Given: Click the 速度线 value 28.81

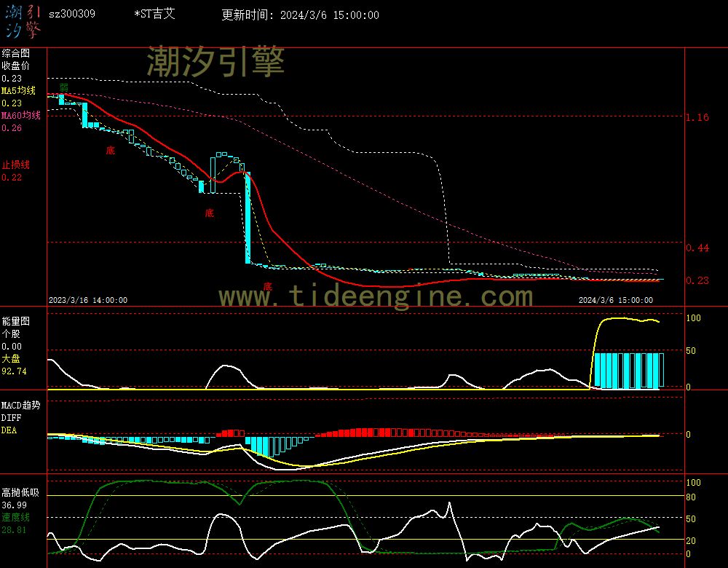Looking at the screenshot, I should coord(14,530).
